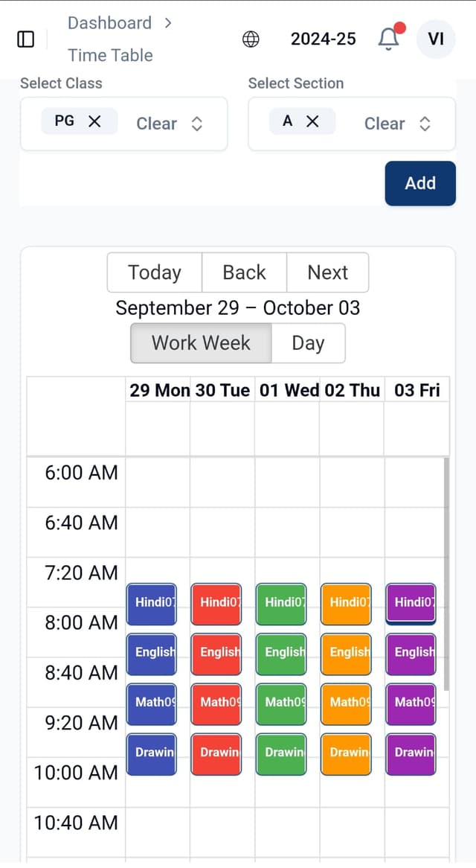Clear the class selection

pyautogui.click(x=156, y=124)
